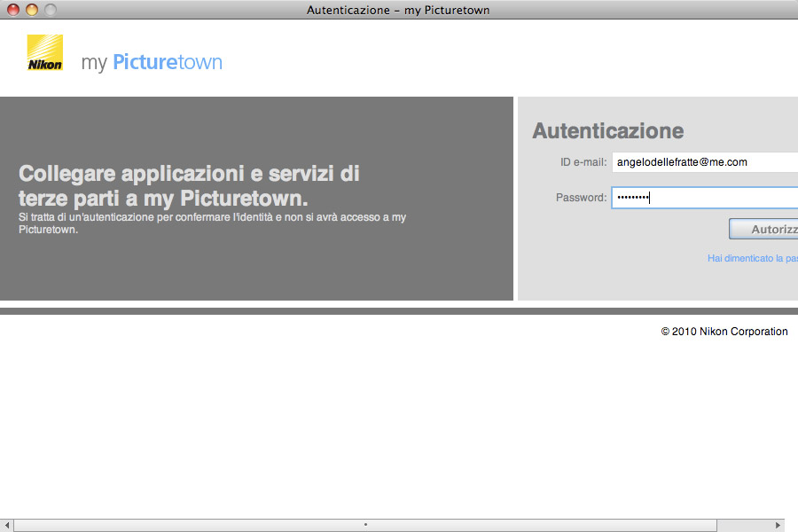Click the ID e-mail label
This screenshot has height=532, width=798.
click(583, 162)
